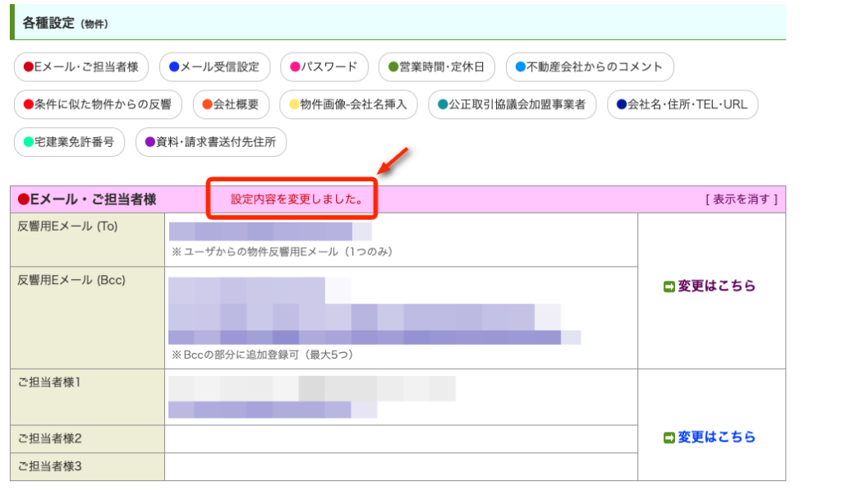Go to 資料・請求書送付先住所 section
841x504 pixels.
(211, 142)
